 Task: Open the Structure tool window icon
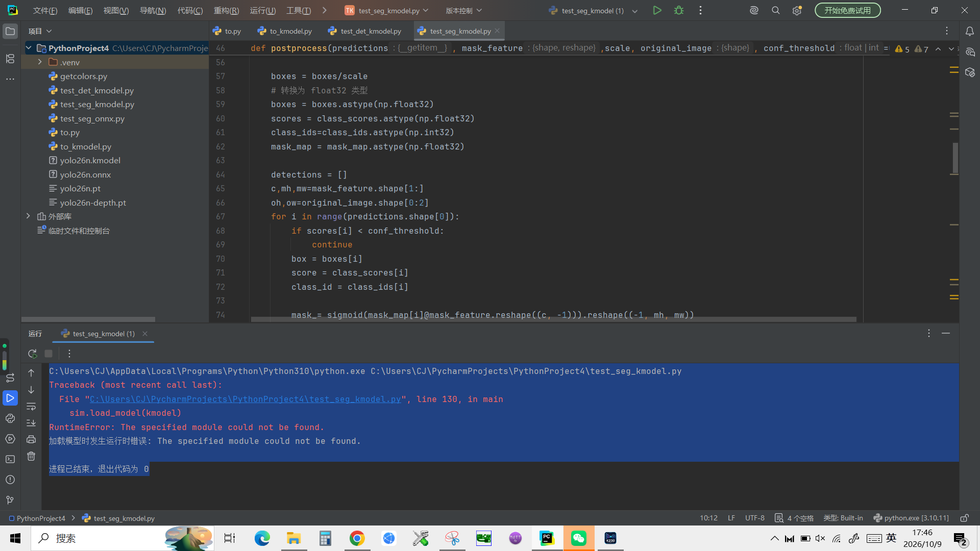tap(10, 59)
